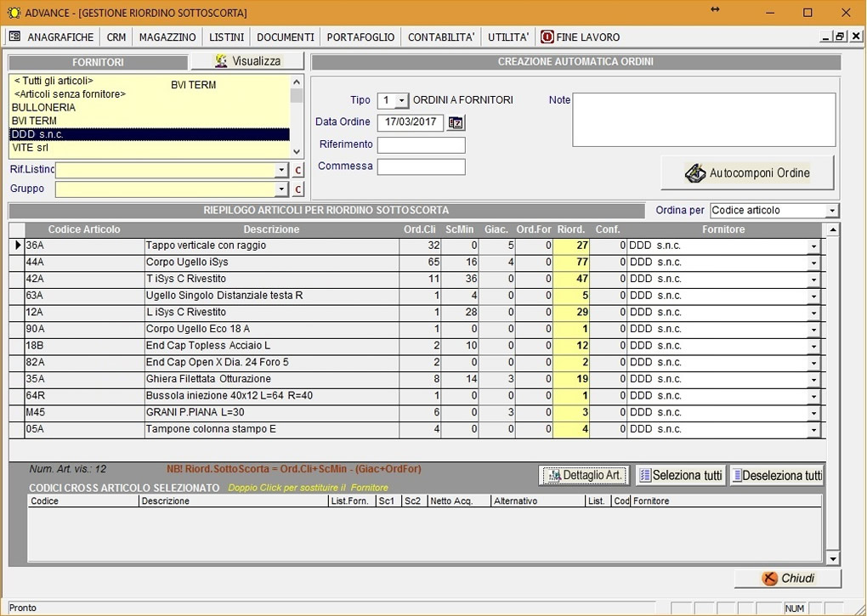Click the Data Ordine date field

(x=411, y=122)
